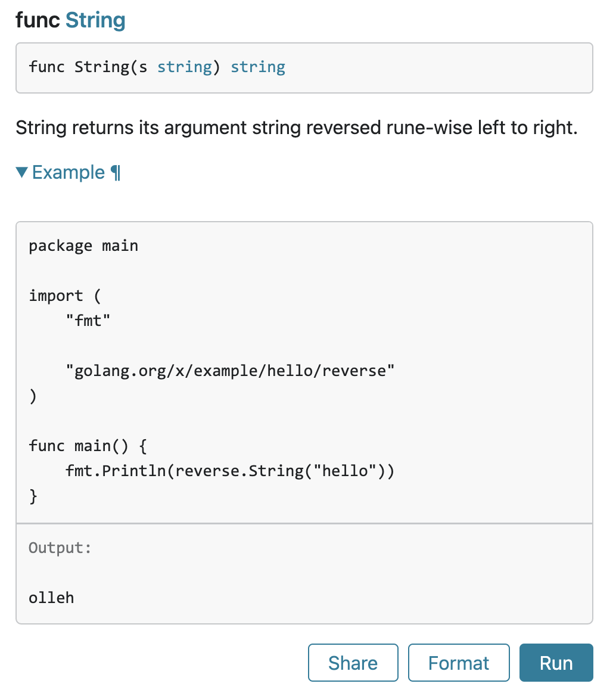Click the import ( opening line
This screenshot has width=616, height=696.
[65, 296]
